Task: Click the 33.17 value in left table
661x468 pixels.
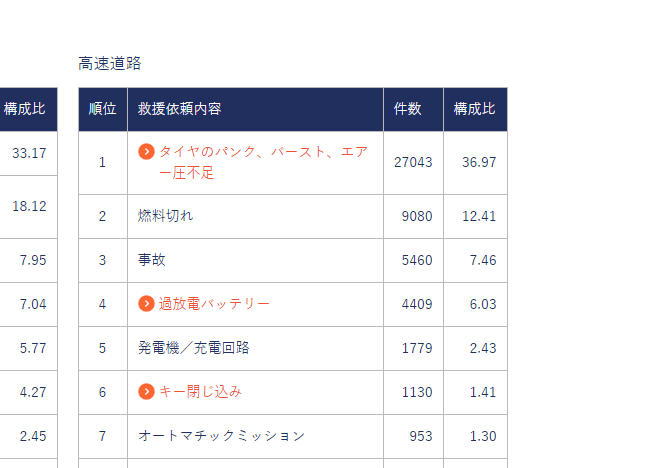Action: (x=29, y=153)
